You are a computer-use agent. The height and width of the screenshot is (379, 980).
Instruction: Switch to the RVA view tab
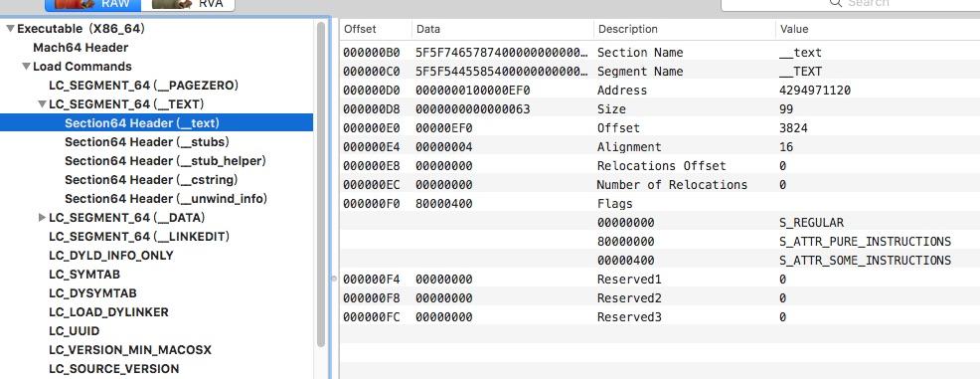(x=188, y=5)
